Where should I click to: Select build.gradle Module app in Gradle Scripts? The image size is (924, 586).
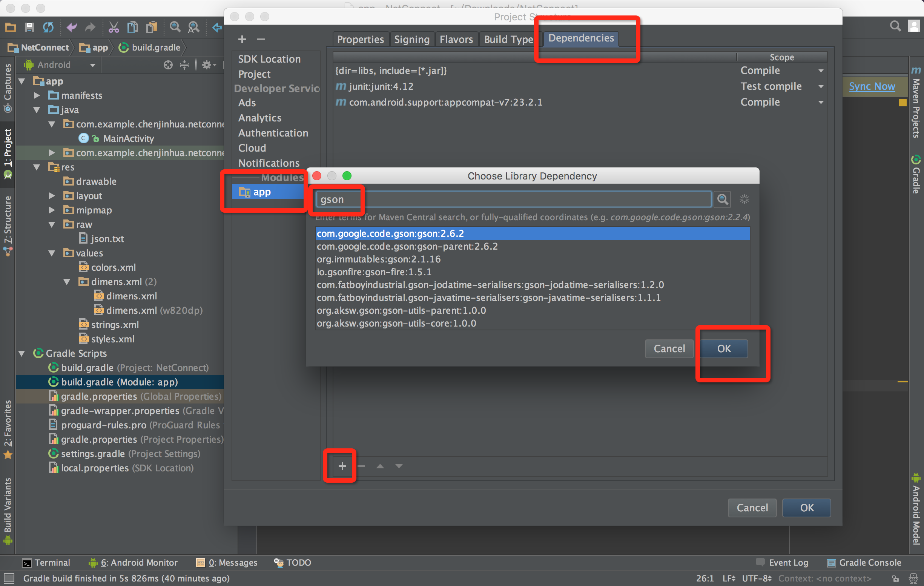point(118,383)
